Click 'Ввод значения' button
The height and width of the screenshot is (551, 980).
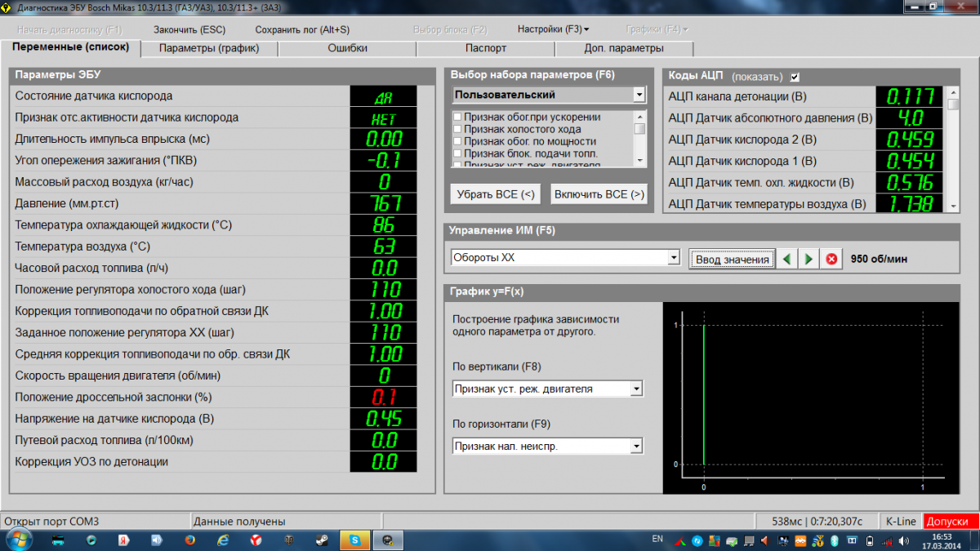point(731,260)
